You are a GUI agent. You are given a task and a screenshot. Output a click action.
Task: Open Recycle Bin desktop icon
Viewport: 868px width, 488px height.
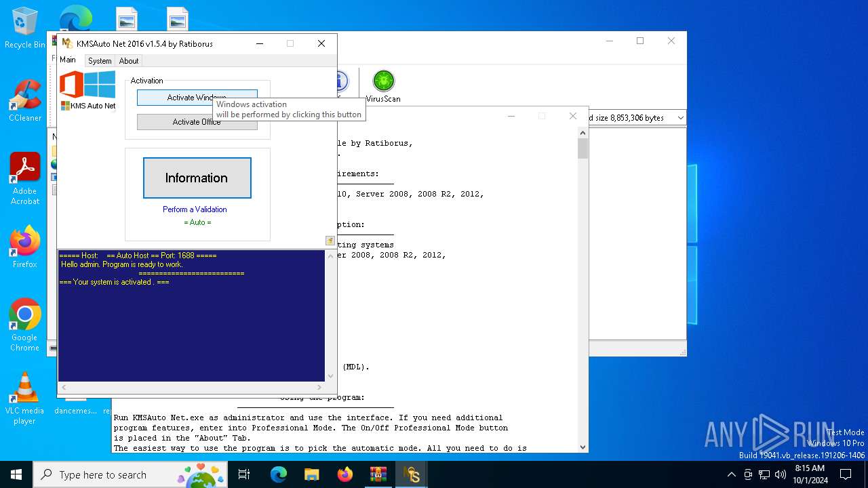[25, 29]
